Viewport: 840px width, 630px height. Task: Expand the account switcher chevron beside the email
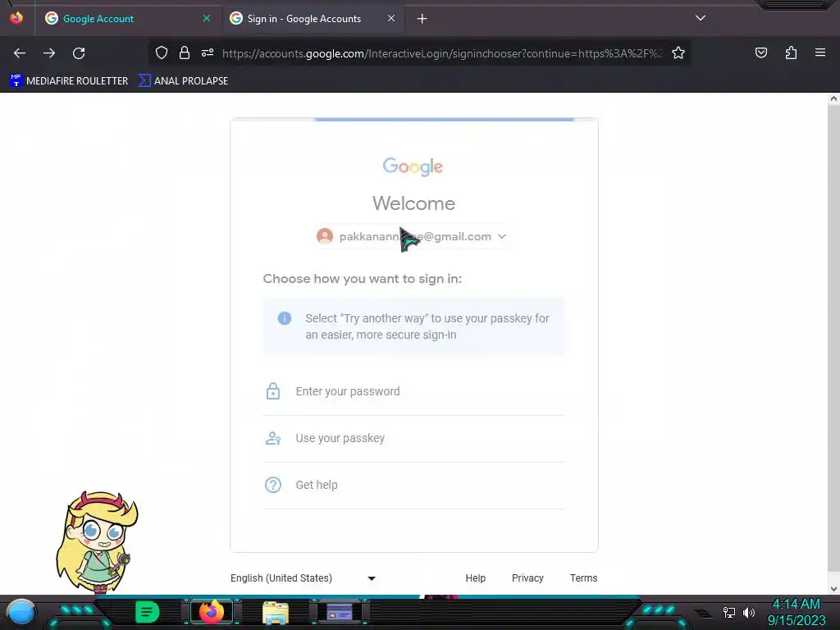click(x=502, y=236)
